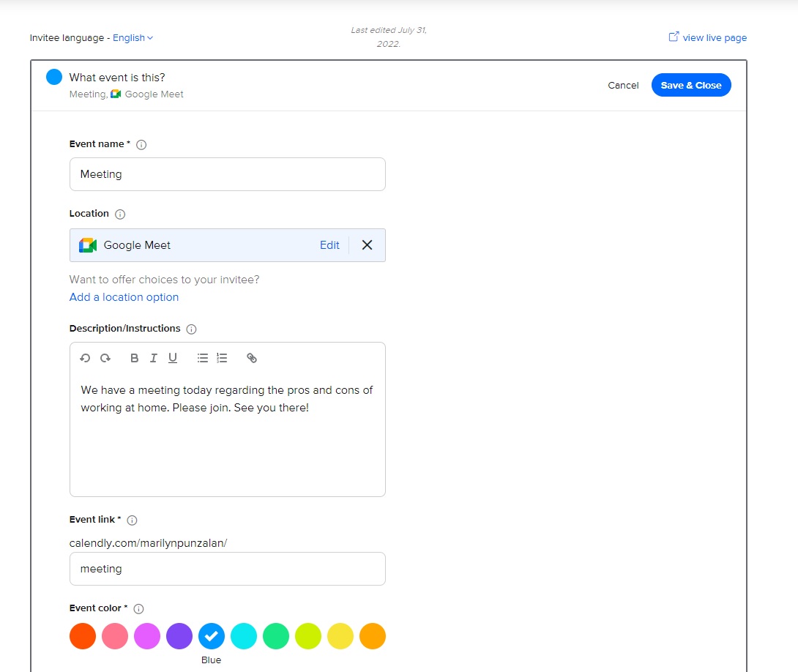Click Save & Close button
Screen dimensions: 798x672
(x=691, y=85)
